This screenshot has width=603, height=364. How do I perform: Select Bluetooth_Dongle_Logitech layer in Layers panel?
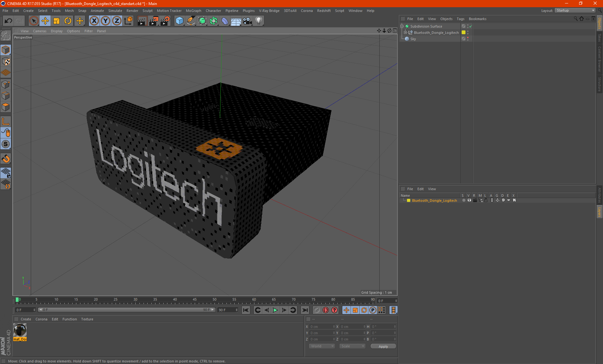point(434,201)
